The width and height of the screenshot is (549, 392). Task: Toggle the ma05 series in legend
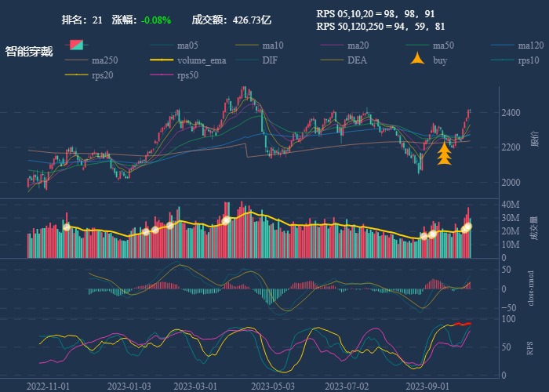187,45
